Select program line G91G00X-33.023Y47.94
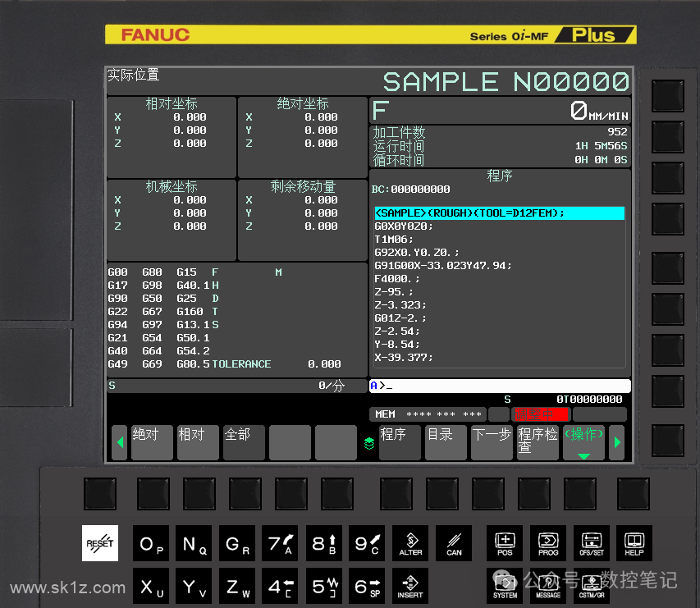The width and height of the screenshot is (700, 608). (443, 266)
